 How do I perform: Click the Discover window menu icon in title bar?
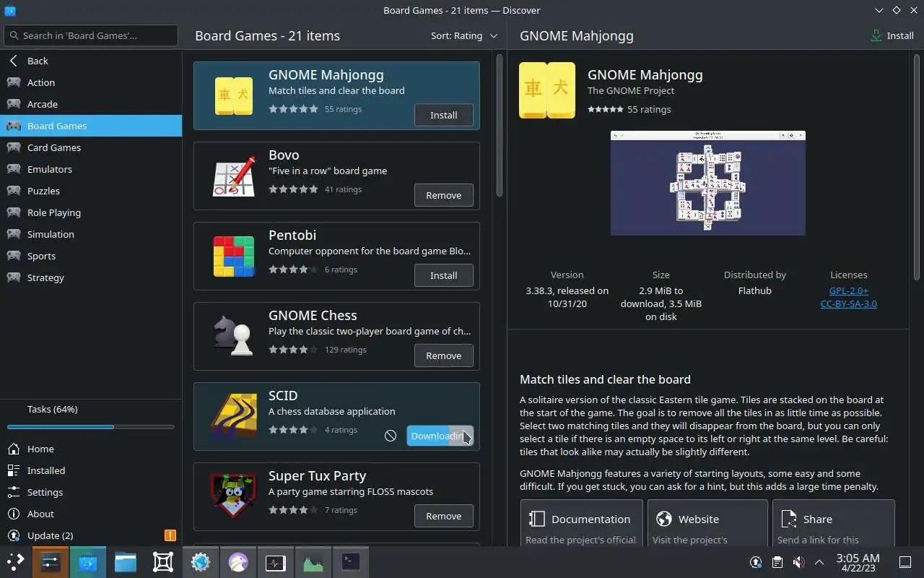(x=9, y=10)
